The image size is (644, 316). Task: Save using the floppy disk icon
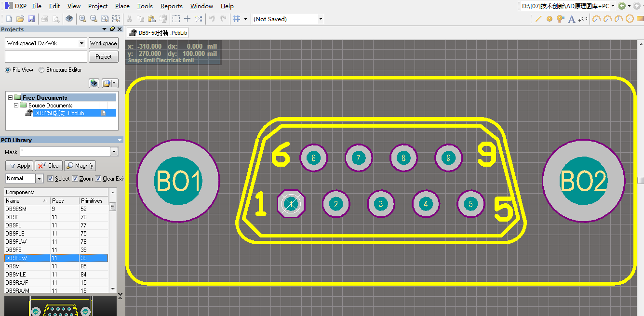coord(31,19)
